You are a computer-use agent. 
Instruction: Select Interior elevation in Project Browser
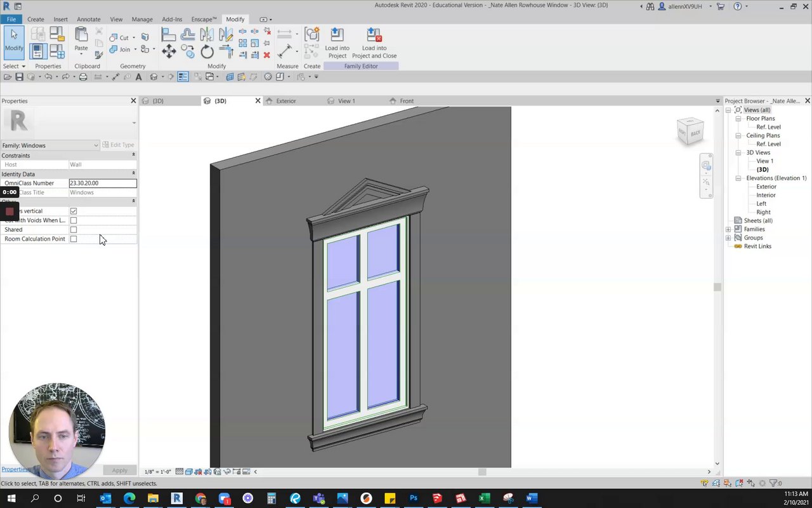coord(766,196)
